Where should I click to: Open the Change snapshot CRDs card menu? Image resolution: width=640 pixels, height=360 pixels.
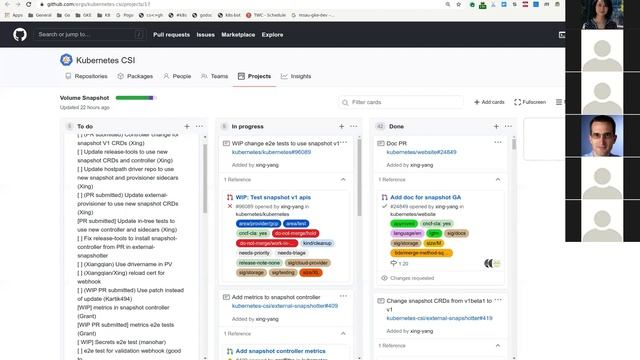pyautogui.click(x=498, y=300)
